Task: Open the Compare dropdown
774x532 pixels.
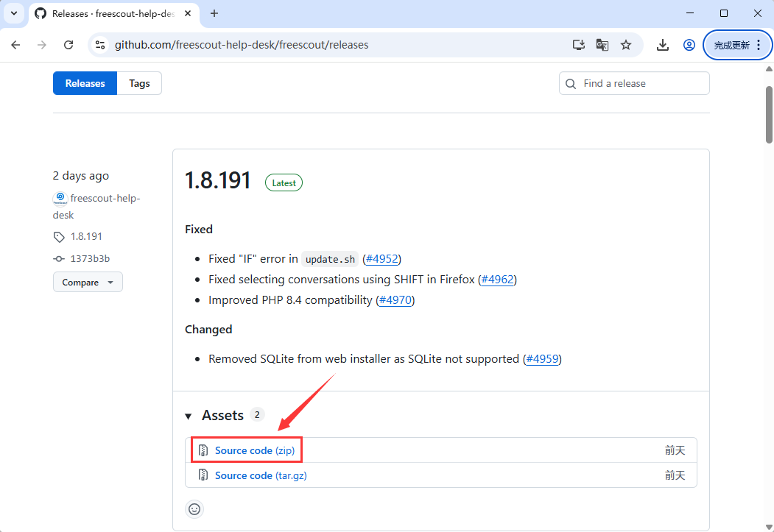Action: (x=88, y=282)
